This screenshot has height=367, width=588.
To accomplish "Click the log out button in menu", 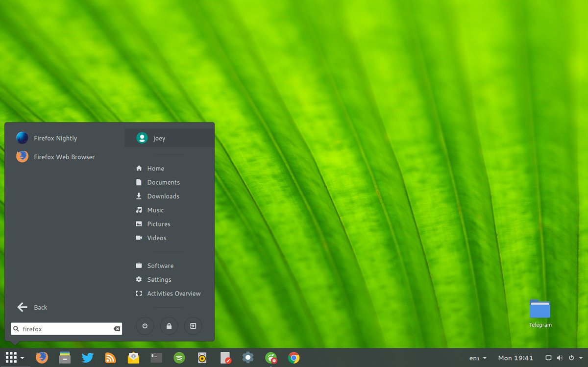I will (x=193, y=326).
